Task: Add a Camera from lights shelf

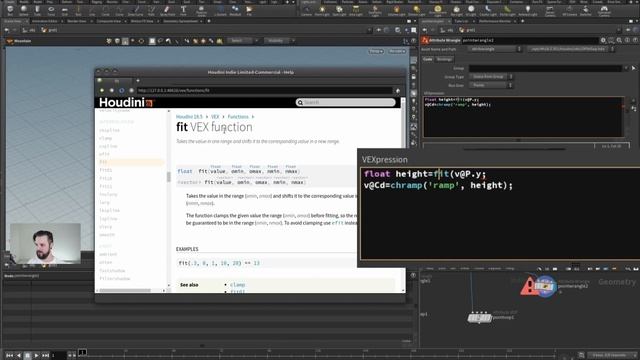Action: coord(306,10)
